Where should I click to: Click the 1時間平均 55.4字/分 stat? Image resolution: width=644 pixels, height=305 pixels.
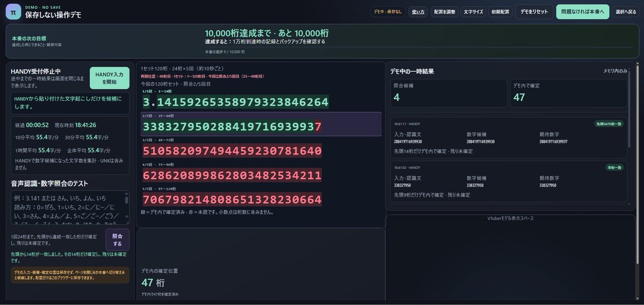click(38, 150)
